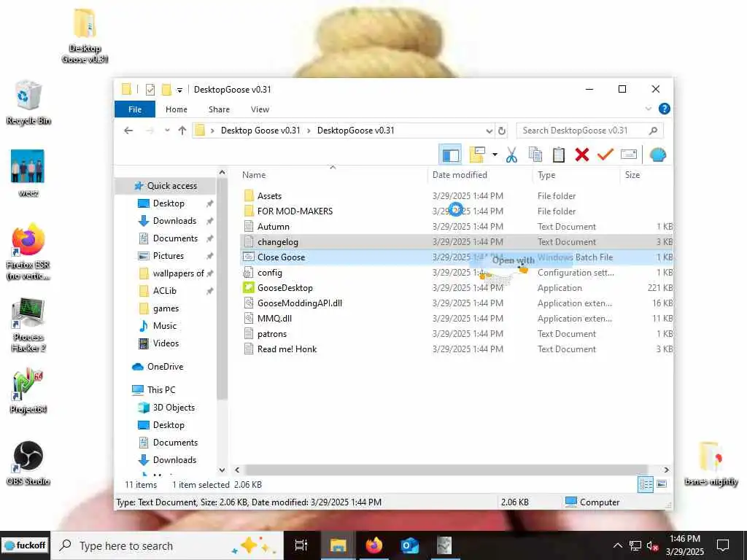Open Quick Access toolbar customize dropdown
Image resolution: width=747 pixels, height=560 pixels.
tap(179, 90)
